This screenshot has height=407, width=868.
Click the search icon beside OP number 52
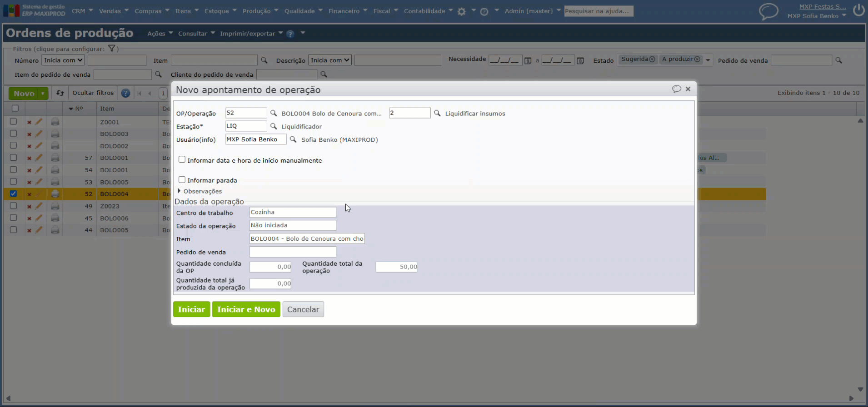[x=274, y=113]
